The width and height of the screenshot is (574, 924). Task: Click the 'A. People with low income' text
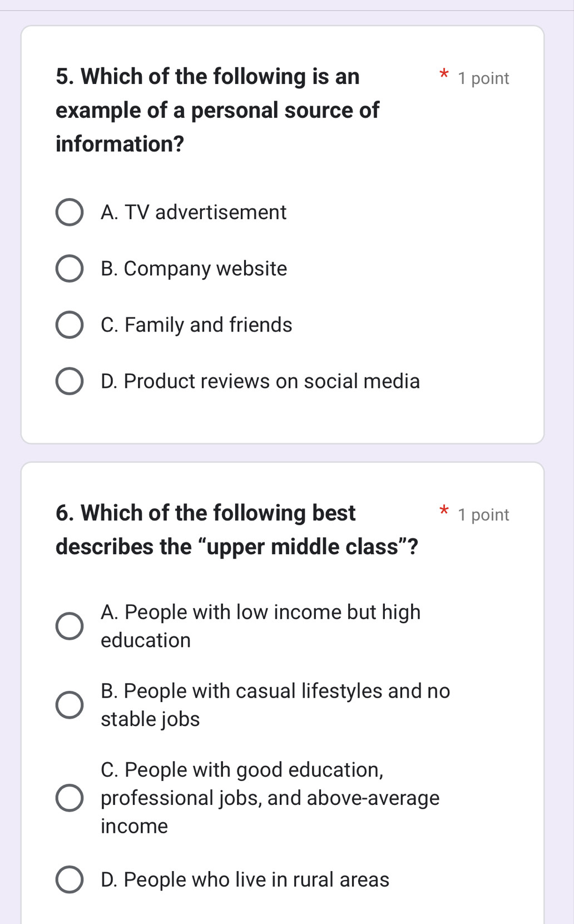(260, 612)
